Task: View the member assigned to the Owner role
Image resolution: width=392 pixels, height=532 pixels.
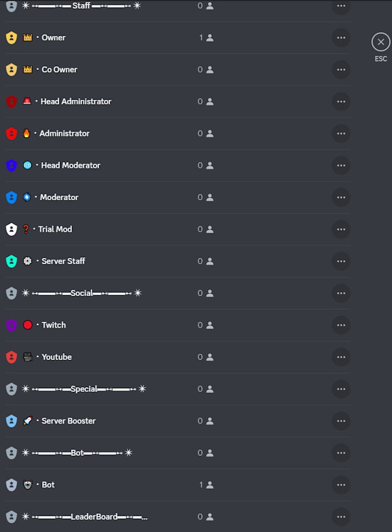Action: pyautogui.click(x=206, y=38)
